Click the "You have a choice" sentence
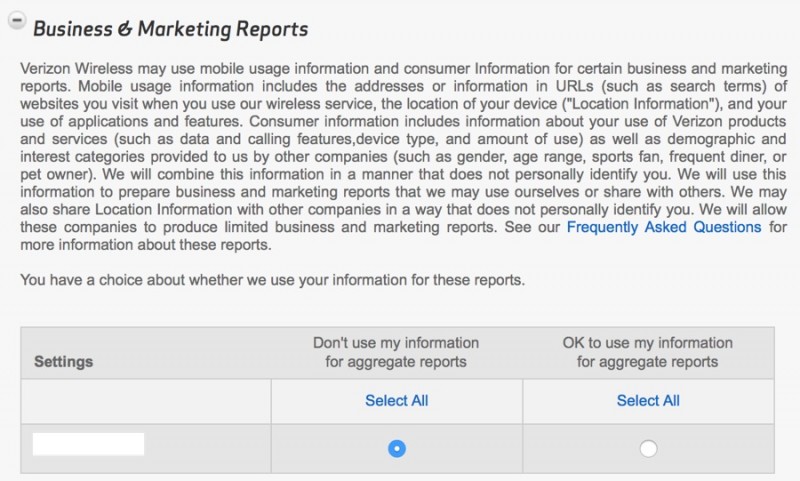 [272, 279]
